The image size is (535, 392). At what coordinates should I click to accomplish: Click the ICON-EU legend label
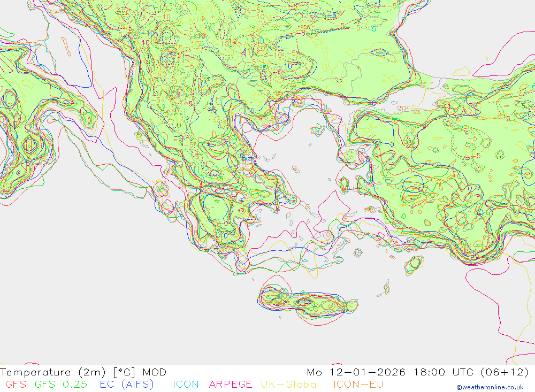click(358, 384)
